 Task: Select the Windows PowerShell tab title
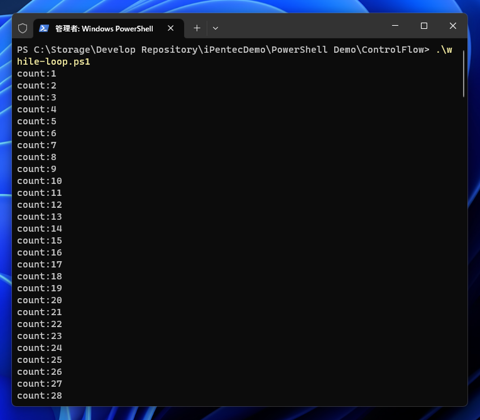click(x=104, y=29)
